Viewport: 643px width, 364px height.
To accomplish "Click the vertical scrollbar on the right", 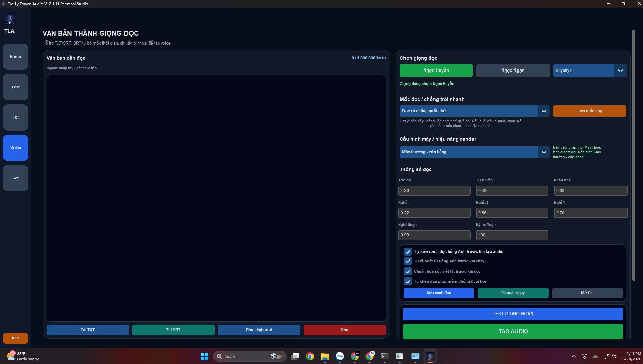I will (634, 155).
